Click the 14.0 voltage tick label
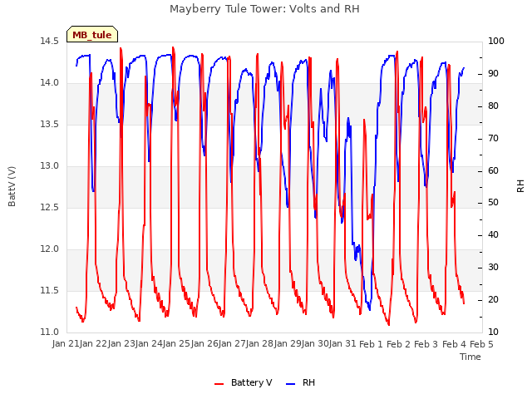532x399 pixels. 50,83
